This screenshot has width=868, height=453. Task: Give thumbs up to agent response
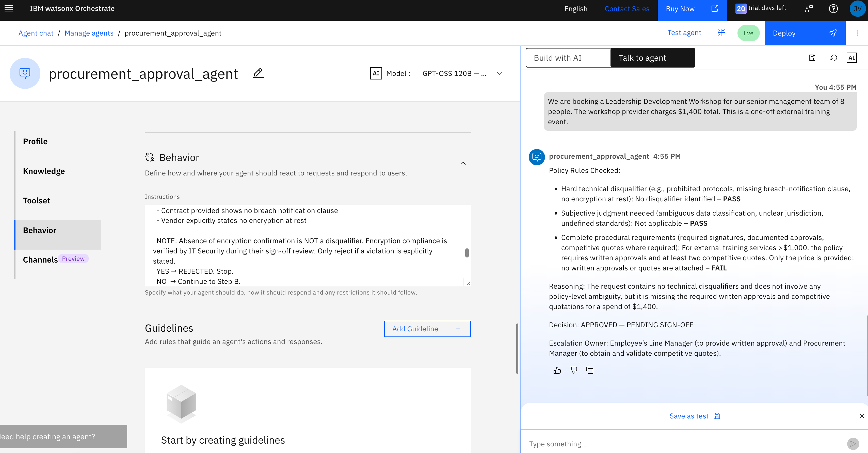[557, 370]
